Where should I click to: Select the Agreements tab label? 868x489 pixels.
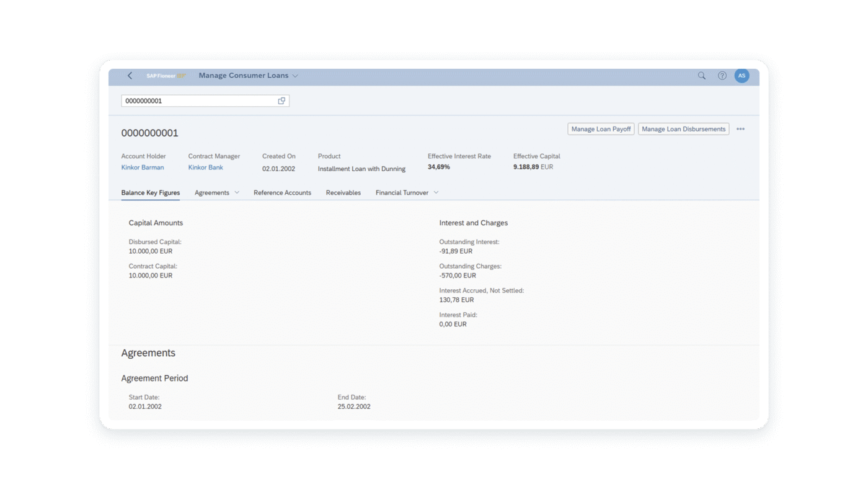pos(212,192)
